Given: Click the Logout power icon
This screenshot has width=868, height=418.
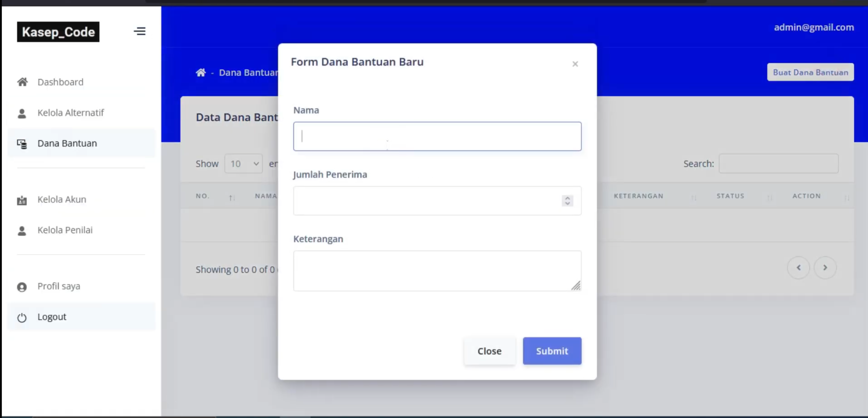Looking at the screenshot, I should pyautogui.click(x=22, y=317).
